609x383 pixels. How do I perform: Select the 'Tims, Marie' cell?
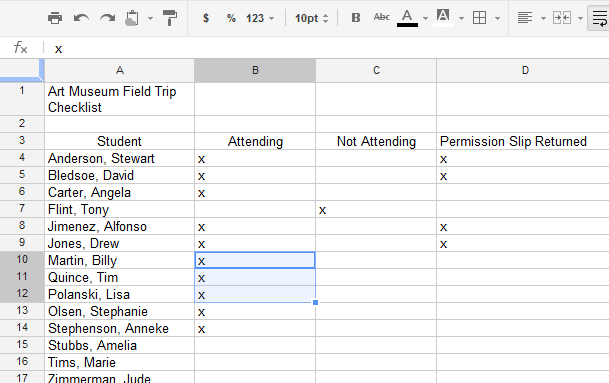(x=120, y=362)
